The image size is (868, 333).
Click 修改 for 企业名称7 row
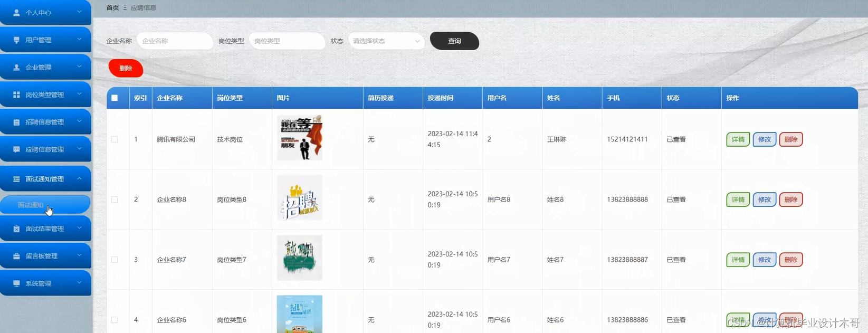(764, 260)
